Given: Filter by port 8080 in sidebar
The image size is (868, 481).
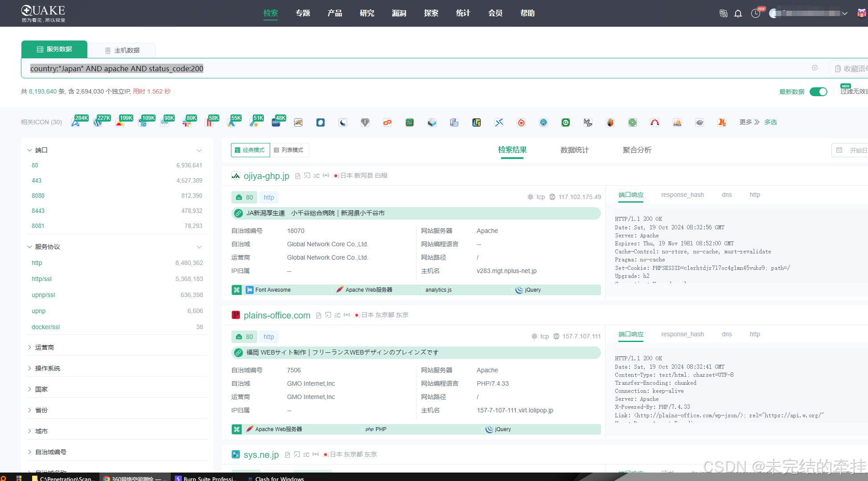Looking at the screenshot, I should (x=38, y=196).
